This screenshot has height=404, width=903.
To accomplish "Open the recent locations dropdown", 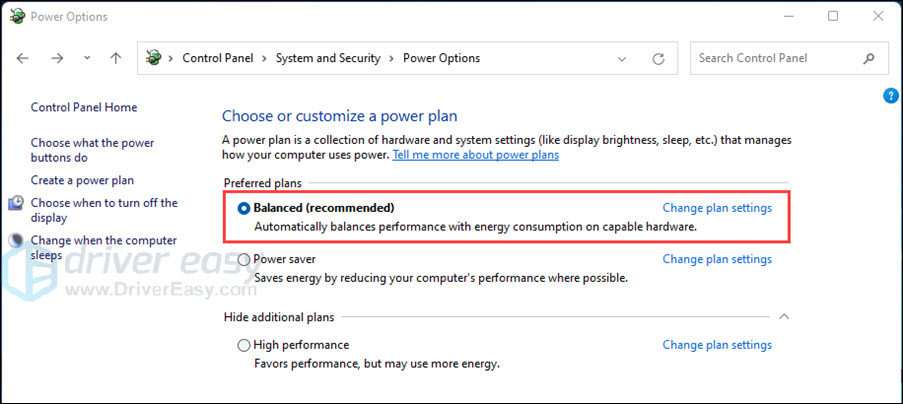I will [87, 58].
